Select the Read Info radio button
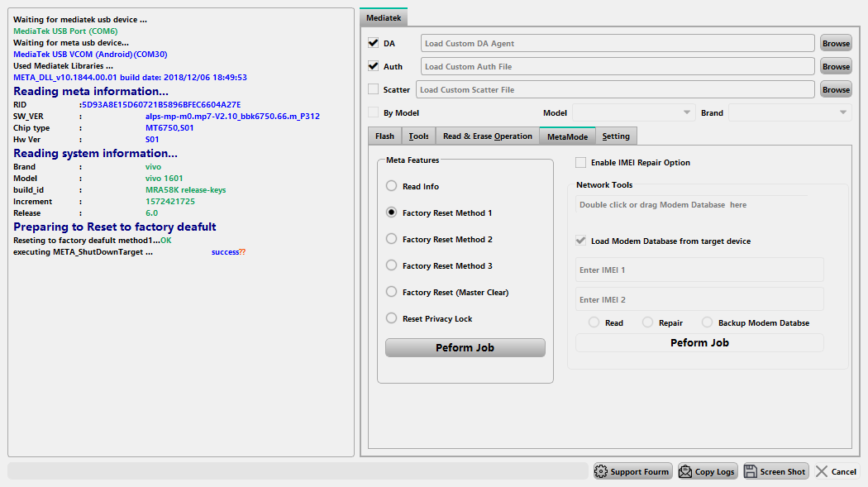The width and height of the screenshot is (868, 487). point(391,186)
